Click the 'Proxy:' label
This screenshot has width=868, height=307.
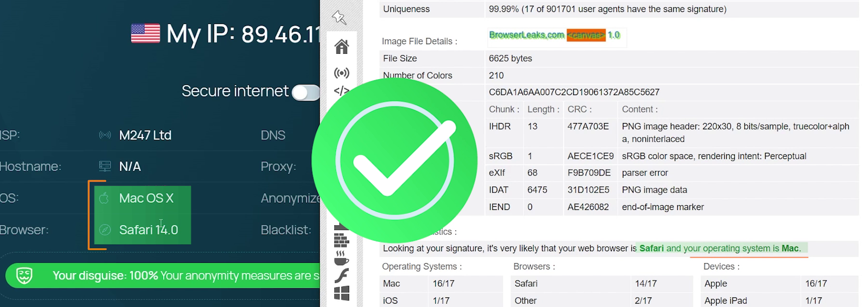(x=278, y=167)
